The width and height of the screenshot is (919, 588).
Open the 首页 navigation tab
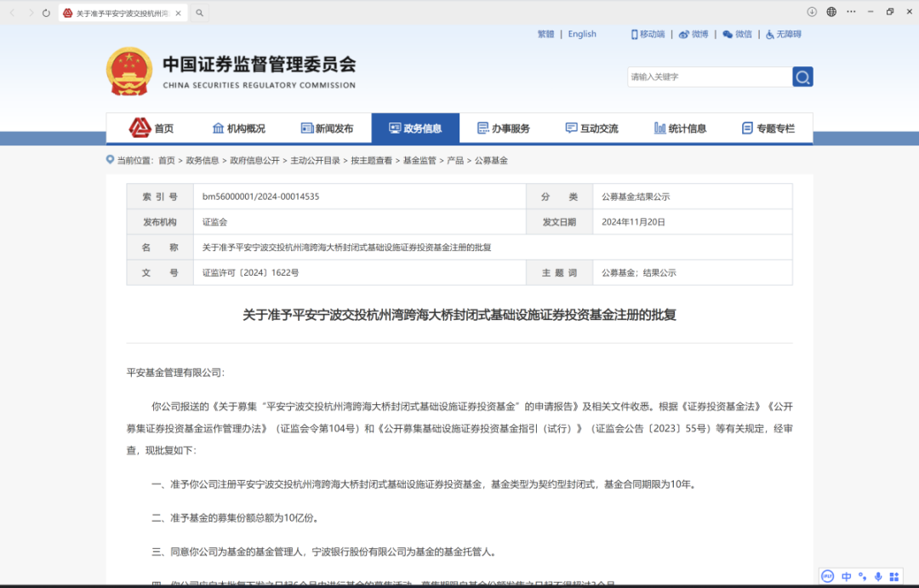pyautogui.click(x=151, y=128)
